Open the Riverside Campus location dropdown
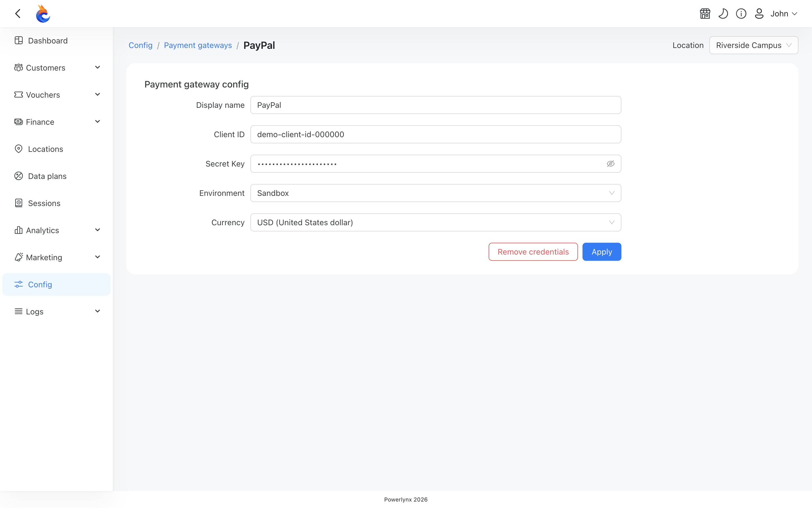 [754, 45]
